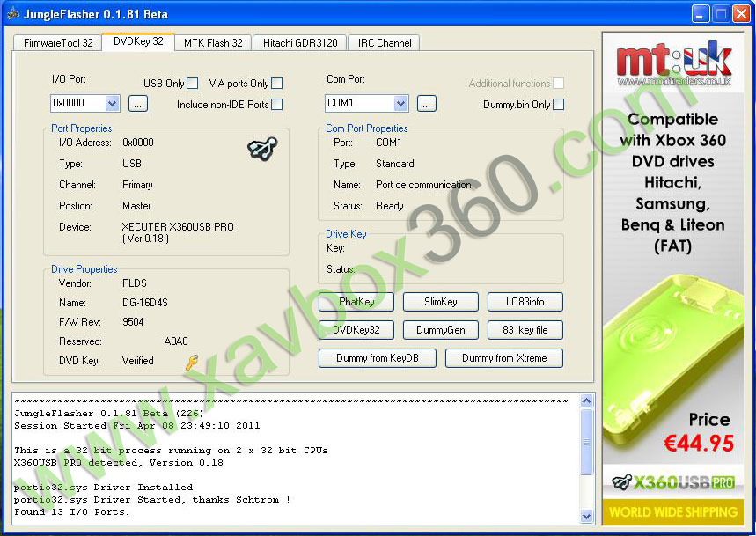The height and width of the screenshot is (536, 756).
Task: Click the device name XECUTER X360USB PRO
Action: (178, 226)
